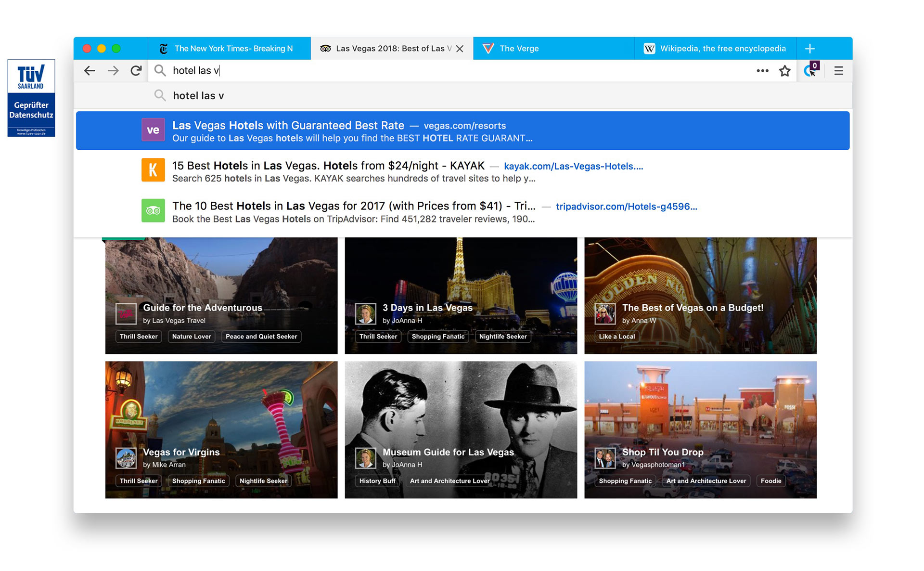Bookmark this page with the star icon
The width and height of the screenshot is (924, 571).
coord(785,71)
